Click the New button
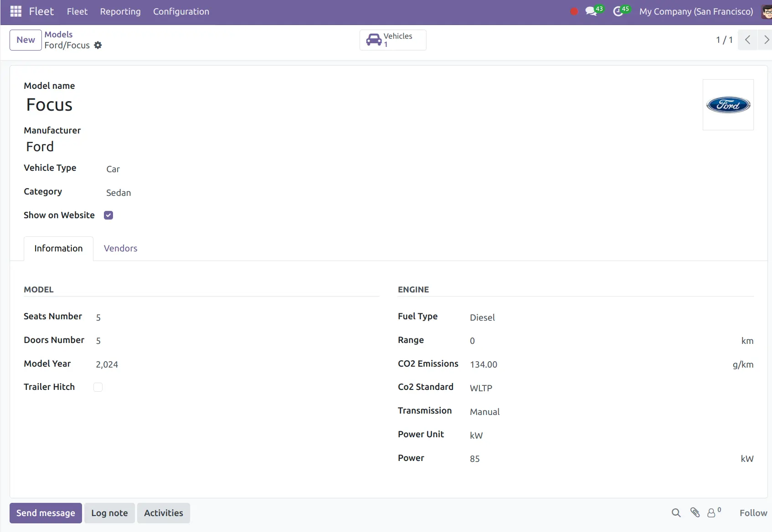The height and width of the screenshot is (532, 772). pos(26,40)
